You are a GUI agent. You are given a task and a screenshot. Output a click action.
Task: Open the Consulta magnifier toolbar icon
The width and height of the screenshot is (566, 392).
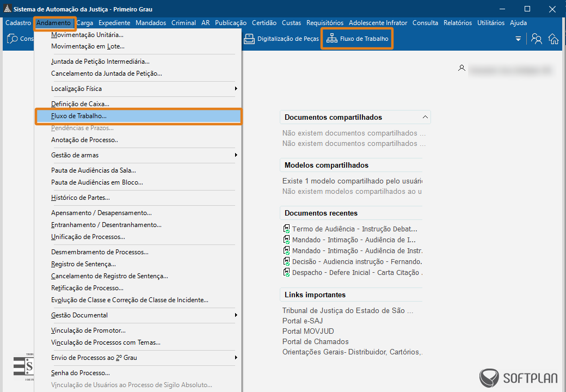pos(13,39)
